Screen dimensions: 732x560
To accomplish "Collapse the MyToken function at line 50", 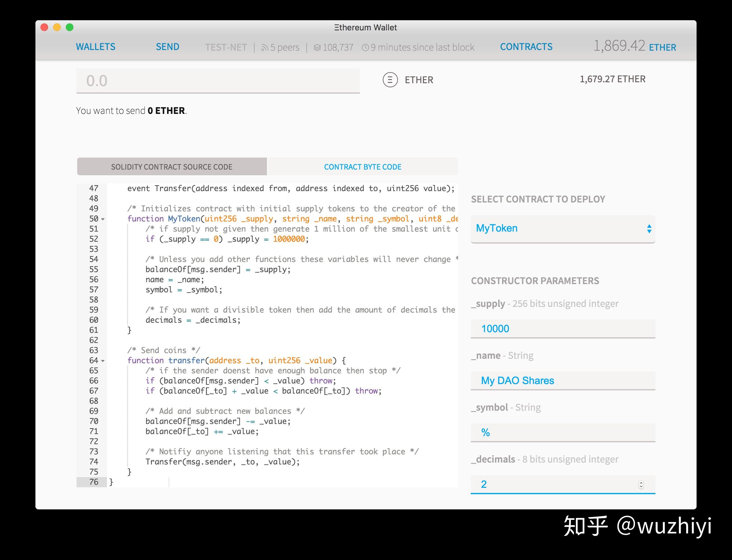I will point(103,219).
